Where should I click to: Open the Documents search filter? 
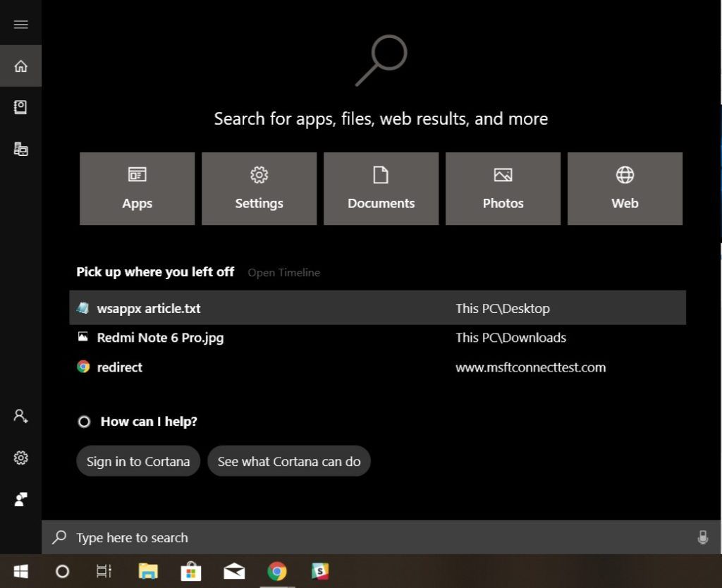[x=381, y=188]
